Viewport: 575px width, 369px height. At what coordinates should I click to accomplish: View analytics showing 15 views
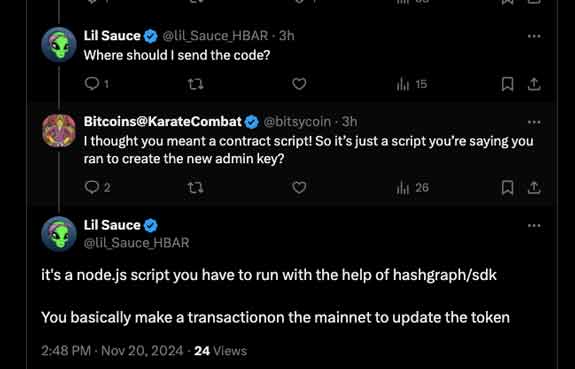pyautogui.click(x=412, y=84)
